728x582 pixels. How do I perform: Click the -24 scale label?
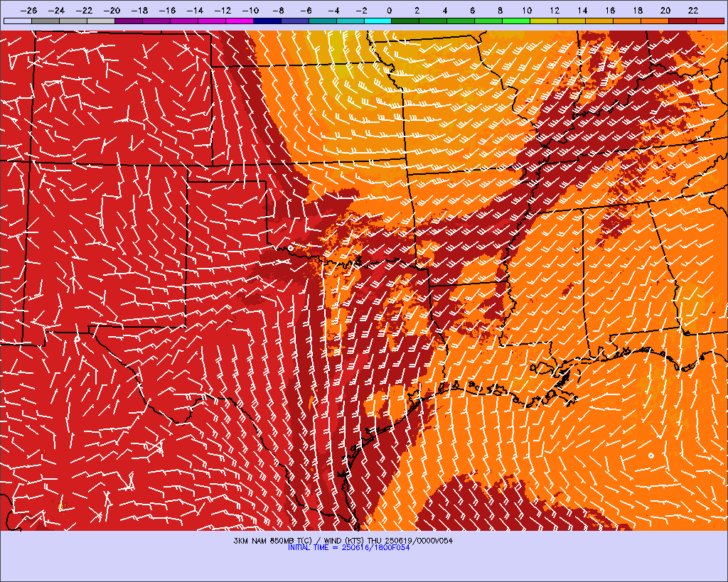pos(57,10)
